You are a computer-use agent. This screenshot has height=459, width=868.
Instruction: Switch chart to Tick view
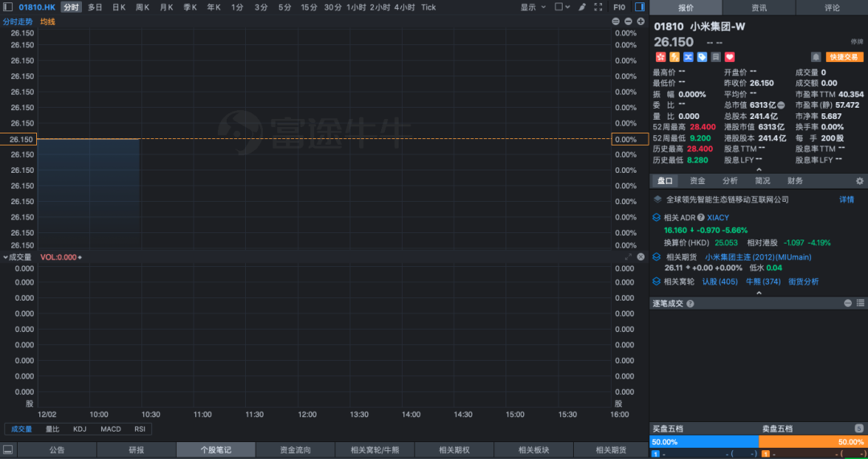point(428,7)
